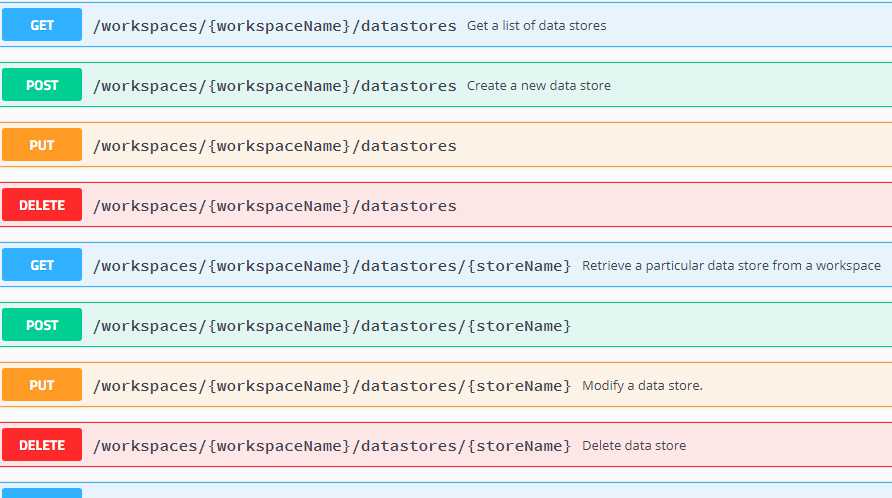Expand GET /datastores/{storeName} path
The height and width of the screenshot is (498, 892).
coord(332,266)
